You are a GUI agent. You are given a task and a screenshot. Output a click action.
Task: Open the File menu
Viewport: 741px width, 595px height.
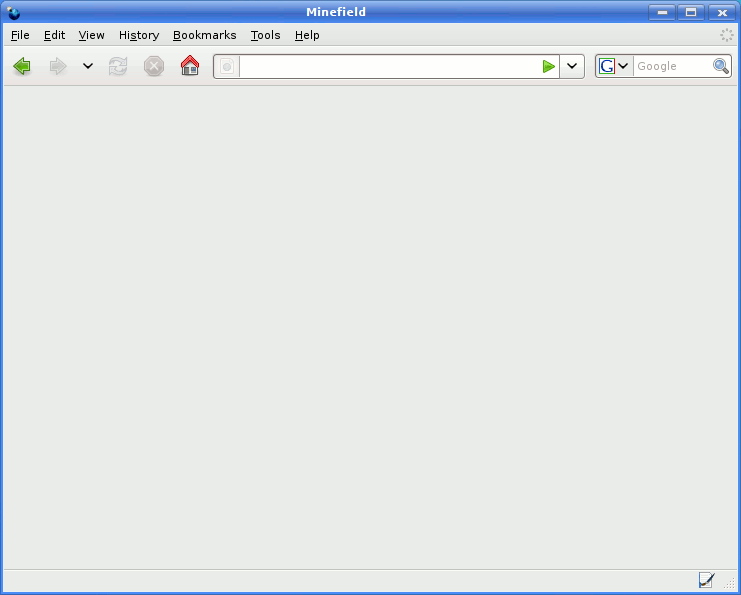click(20, 35)
